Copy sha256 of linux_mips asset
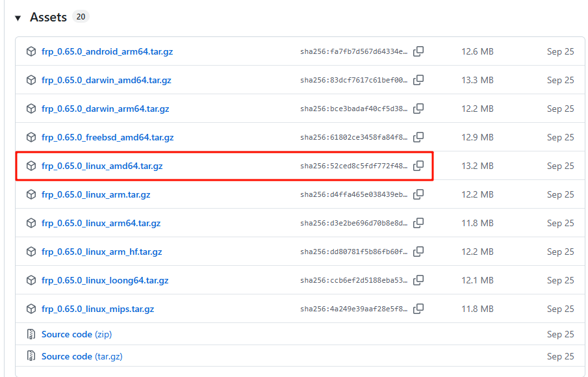Image resolution: width=588 pixels, height=377 pixels. tap(418, 309)
